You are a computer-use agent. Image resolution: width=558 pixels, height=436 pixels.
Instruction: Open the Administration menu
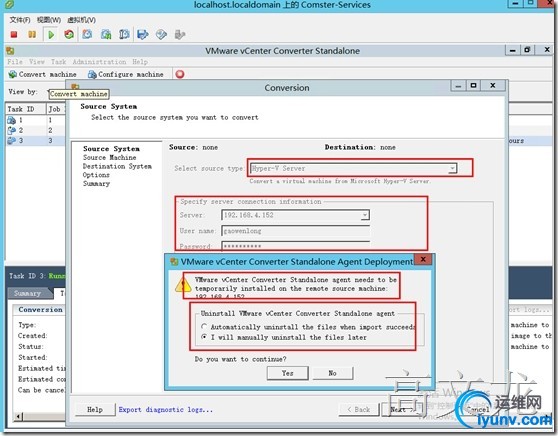(x=99, y=62)
